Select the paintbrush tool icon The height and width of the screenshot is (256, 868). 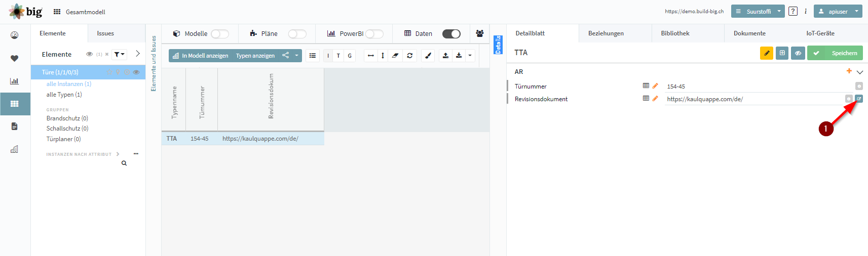click(428, 56)
